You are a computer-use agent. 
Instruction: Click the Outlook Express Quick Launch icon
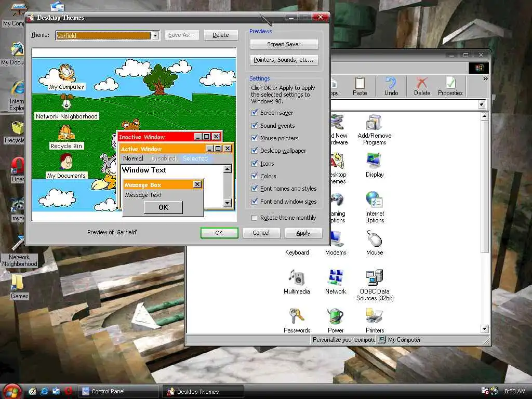(56, 391)
